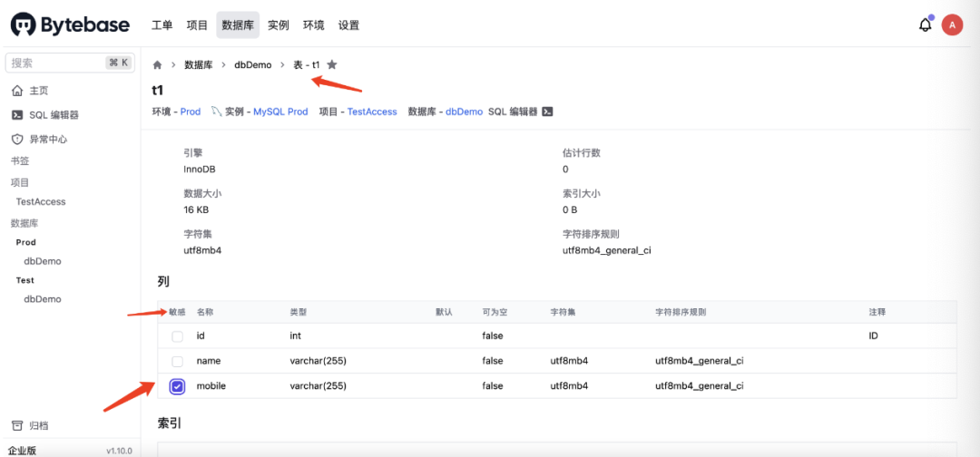Click the 'name' column name cell
This screenshot has height=457, width=980.
click(x=209, y=362)
